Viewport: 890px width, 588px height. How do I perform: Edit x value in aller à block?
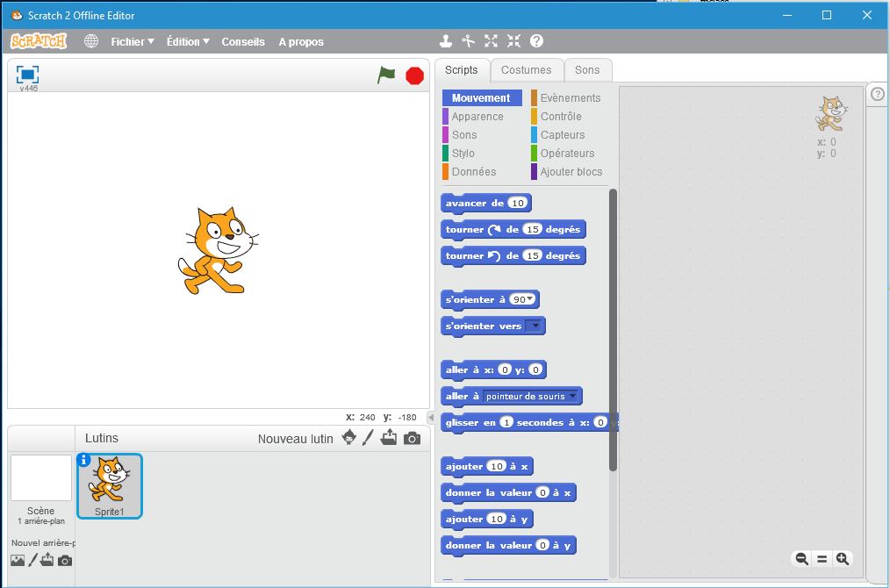pos(505,369)
